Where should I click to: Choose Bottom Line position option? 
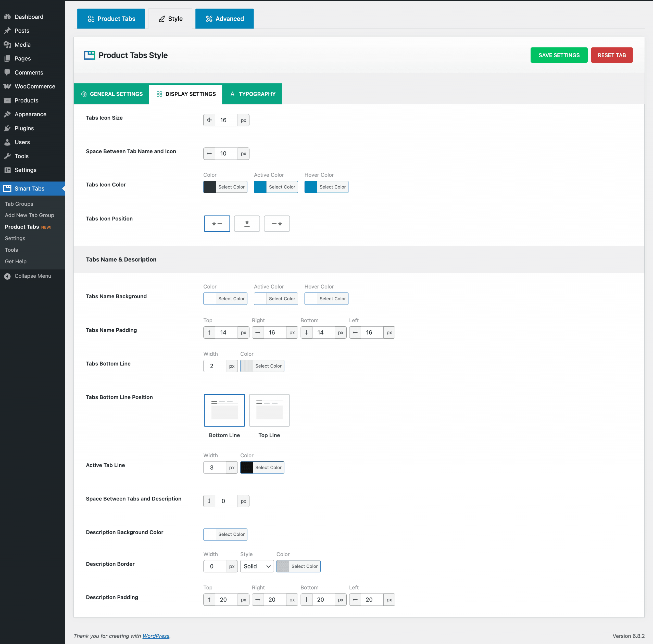pyautogui.click(x=224, y=410)
